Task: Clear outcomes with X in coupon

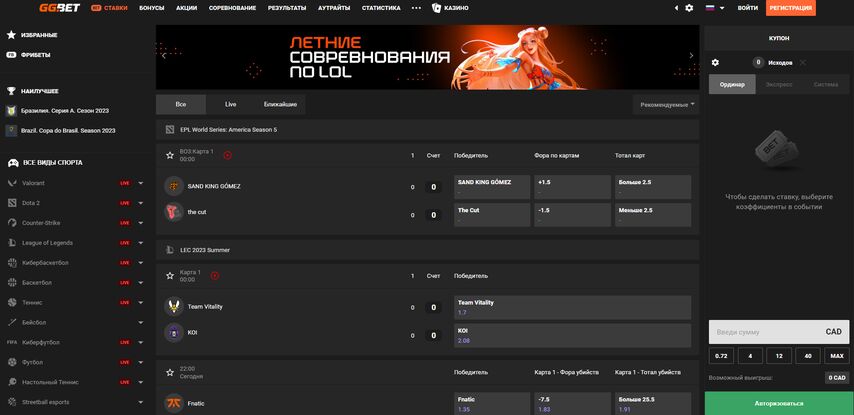Action: (x=803, y=63)
